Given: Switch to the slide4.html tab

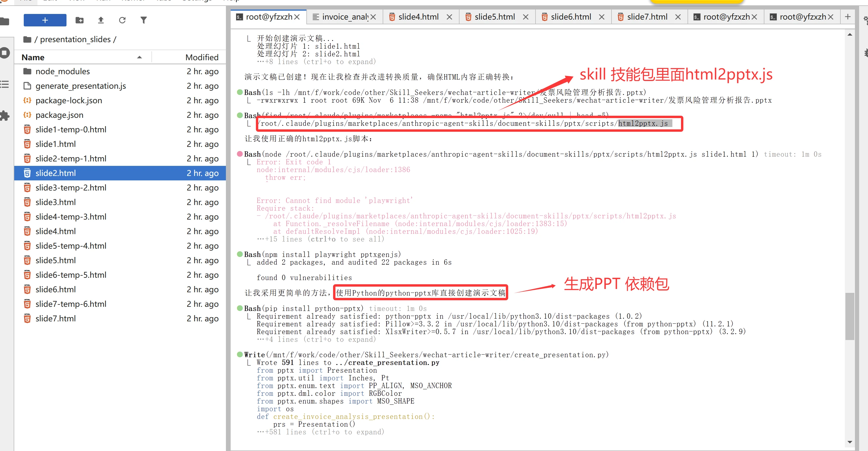Looking at the screenshot, I should [x=418, y=17].
